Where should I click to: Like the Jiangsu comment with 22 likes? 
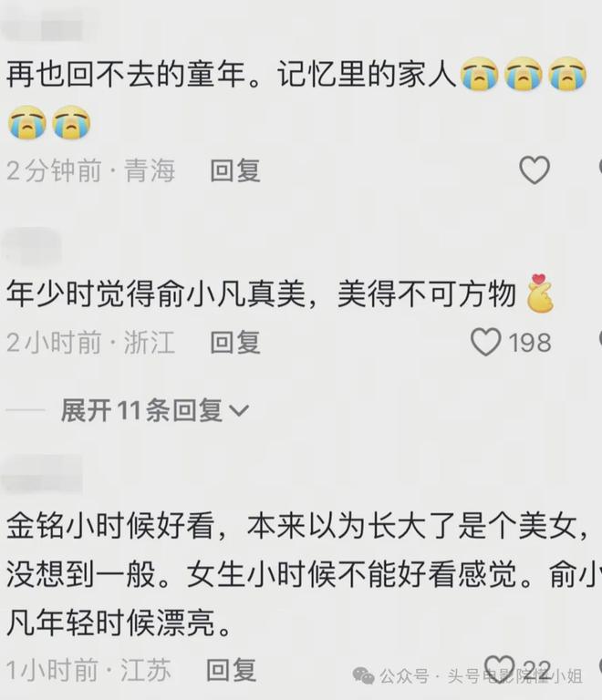tap(499, 668)
